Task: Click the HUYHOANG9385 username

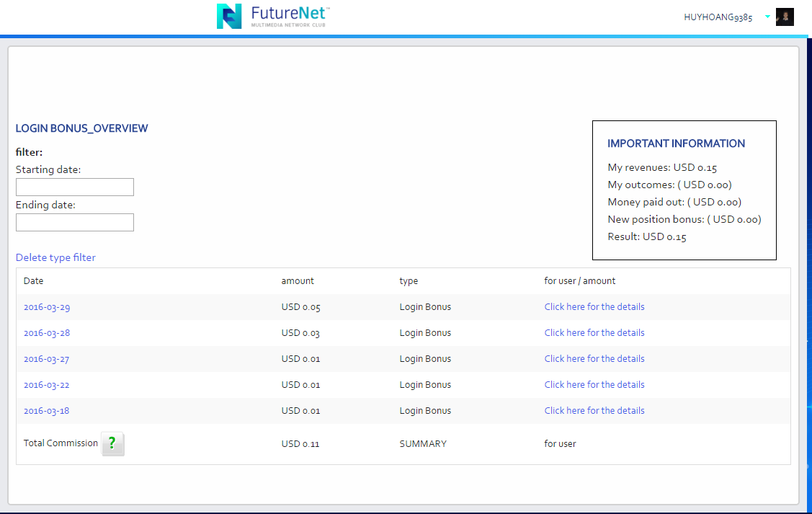Action: [718, 17]
